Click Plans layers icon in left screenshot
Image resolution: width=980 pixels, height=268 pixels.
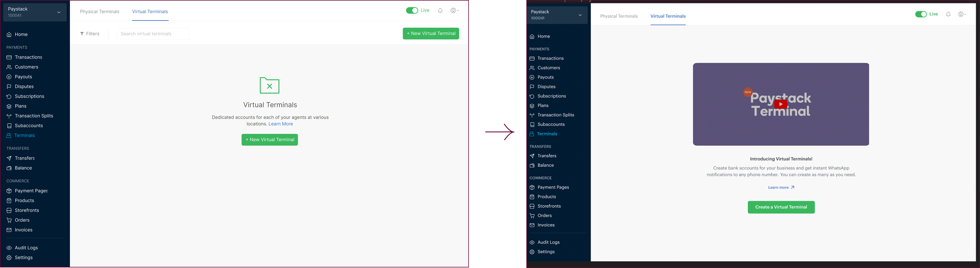(x=9, y=107)
